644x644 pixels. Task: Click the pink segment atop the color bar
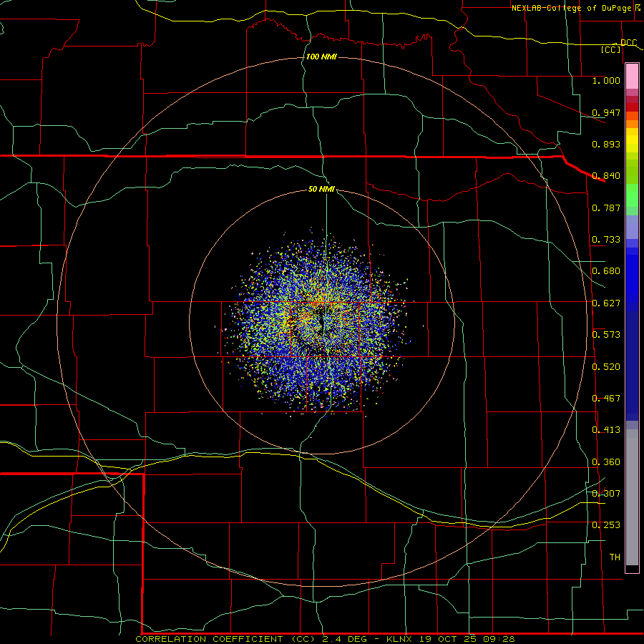point(632,77)
